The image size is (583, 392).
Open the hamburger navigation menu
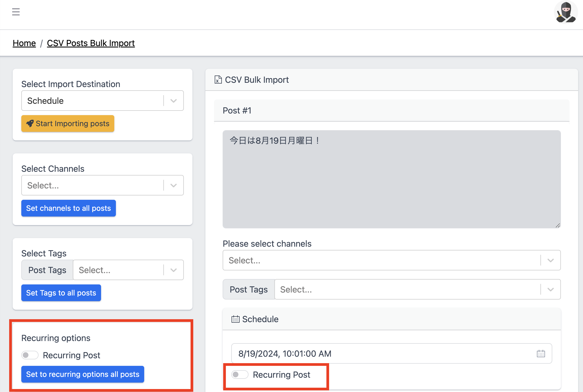[x=16, y=12]
